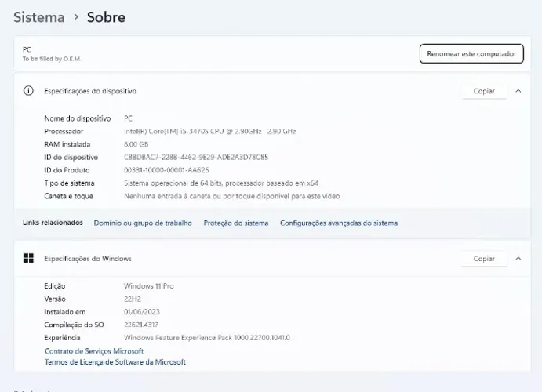Viewport: 542px width, 392px height.
Task: Copy the device specifications with Copiar
Action: click(x=484, y=91)
